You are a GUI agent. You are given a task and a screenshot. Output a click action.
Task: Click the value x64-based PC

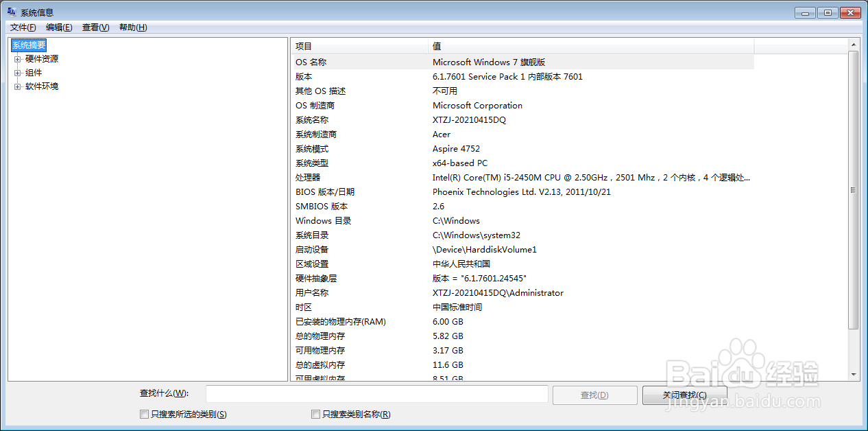(460, 163)
